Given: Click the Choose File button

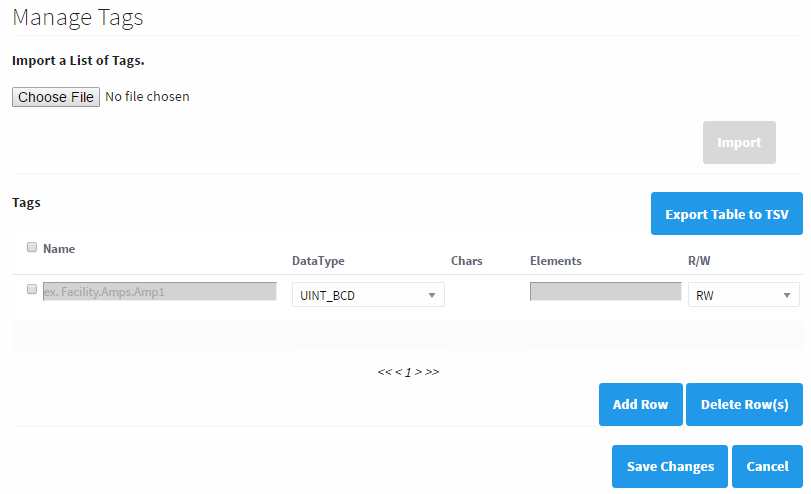Looking at the screenshot, I should tap(56, 97).
